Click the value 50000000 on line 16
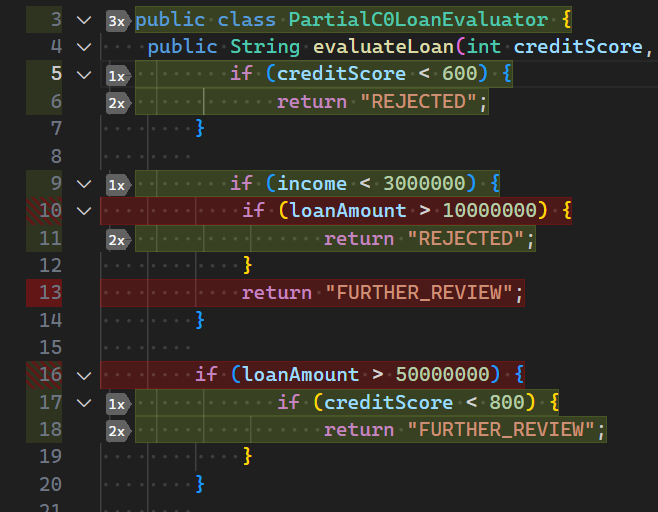The width and height of the screenshot is (658, 512). (x=443, y=374)
